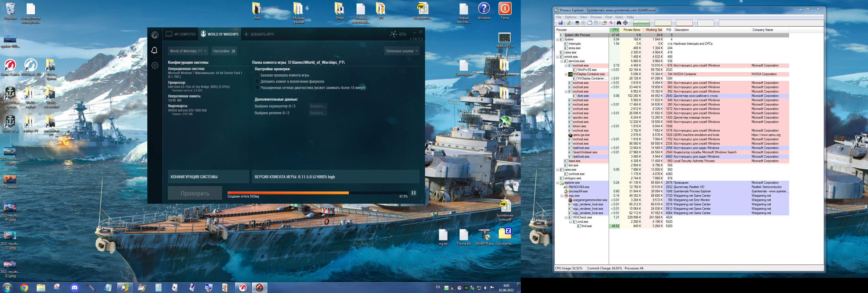Click the crosshair Find Window's Process icon
The height and width of the screenshot is (293, 868).
pos(626,23)
